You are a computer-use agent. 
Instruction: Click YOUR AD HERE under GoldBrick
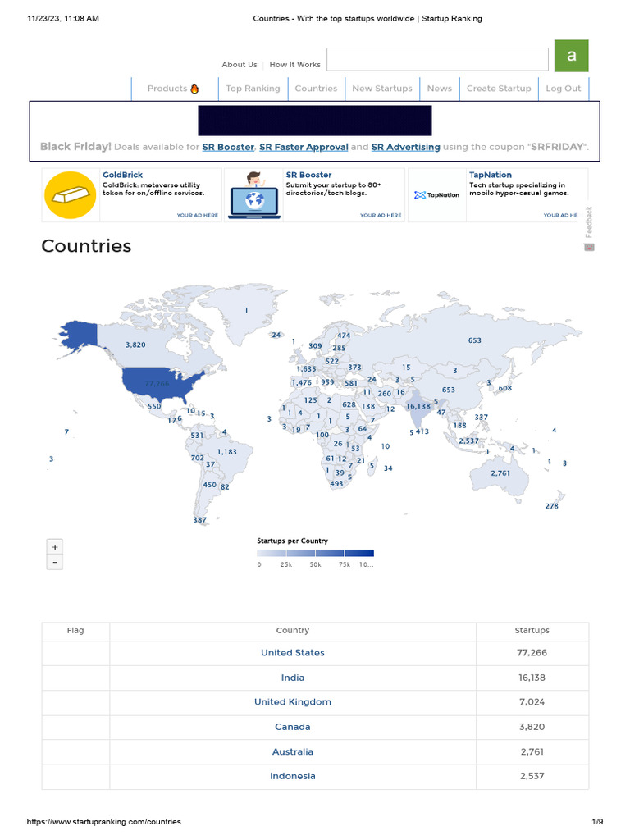tap(197, 216)
